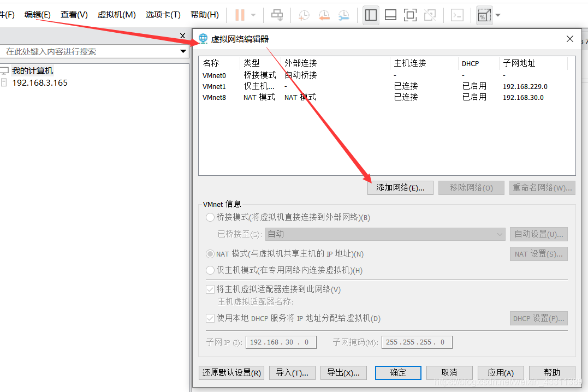Click the pause virtual machine icon
The image size is (588, 392).
(x=240, y=15)
